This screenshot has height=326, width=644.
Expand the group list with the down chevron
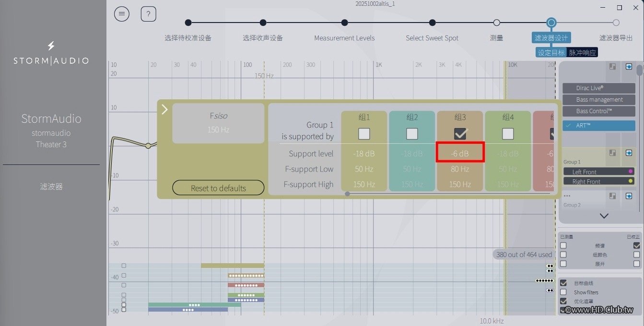604,216
